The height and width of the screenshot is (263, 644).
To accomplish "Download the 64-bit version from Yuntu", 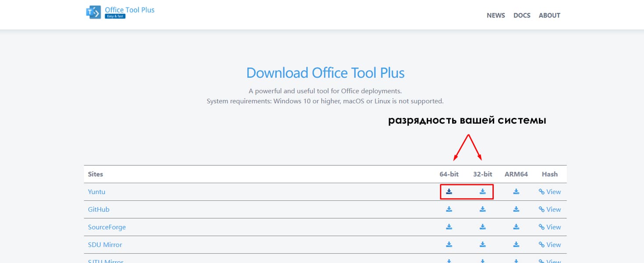I will tap(449, 192).
